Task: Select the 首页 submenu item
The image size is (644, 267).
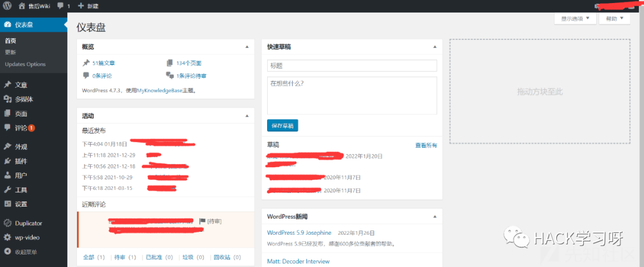Action: [11, 41]
